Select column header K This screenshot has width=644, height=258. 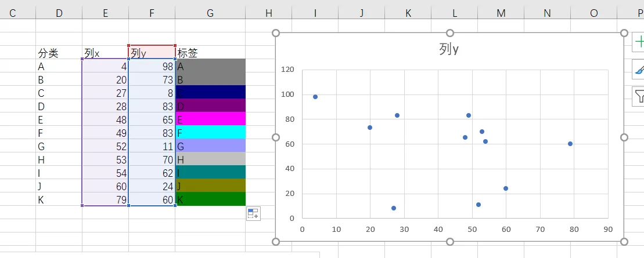tap(408, 13)
